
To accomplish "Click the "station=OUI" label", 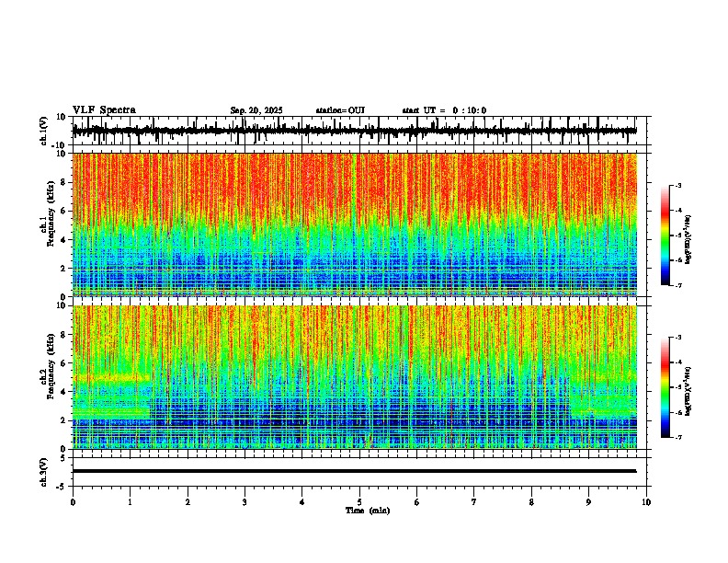I will [x=340, y=110].
